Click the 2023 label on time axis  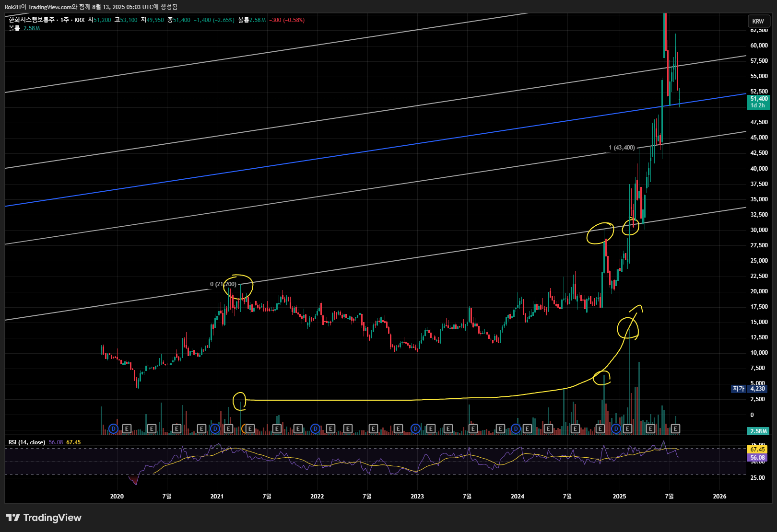click(x=417, y=497)
